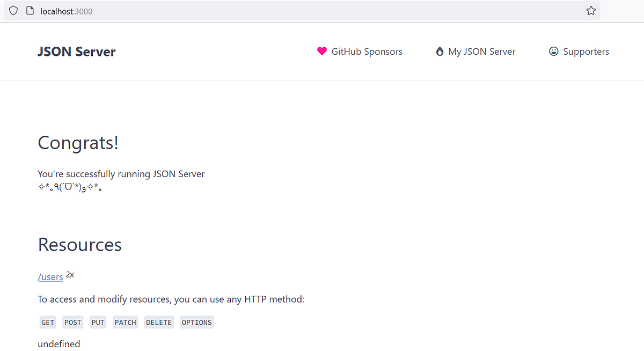Click the smiley icon beside Supporters

554,51
